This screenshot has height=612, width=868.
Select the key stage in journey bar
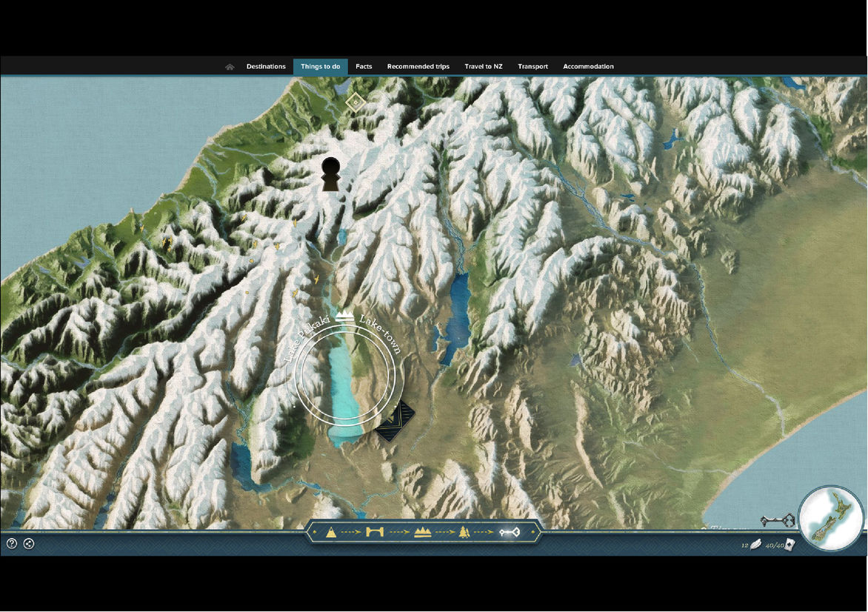pos(510,532)
